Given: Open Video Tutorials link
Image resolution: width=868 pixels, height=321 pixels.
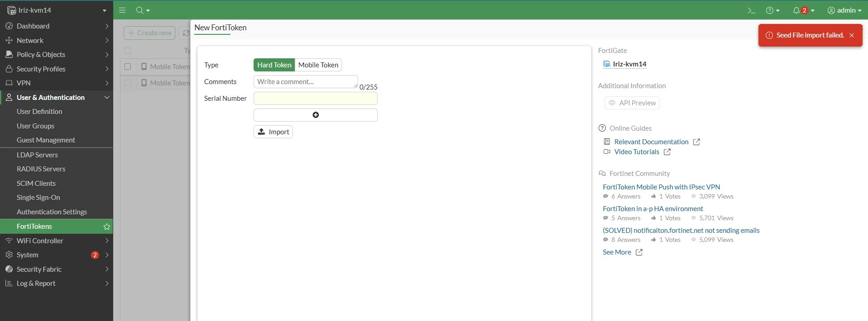Looking at the screenshot, I should click(x=637, y=152).
